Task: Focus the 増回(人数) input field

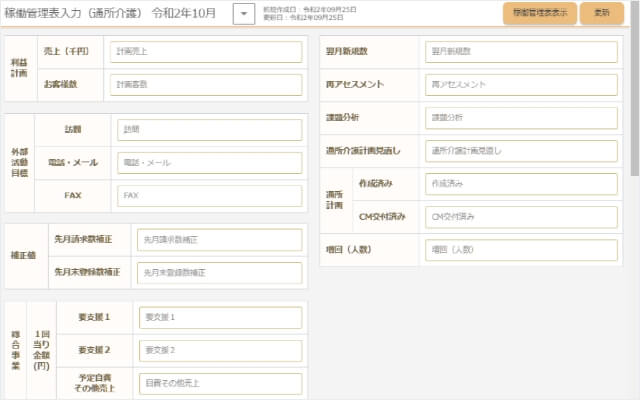Action: (521, 250)
